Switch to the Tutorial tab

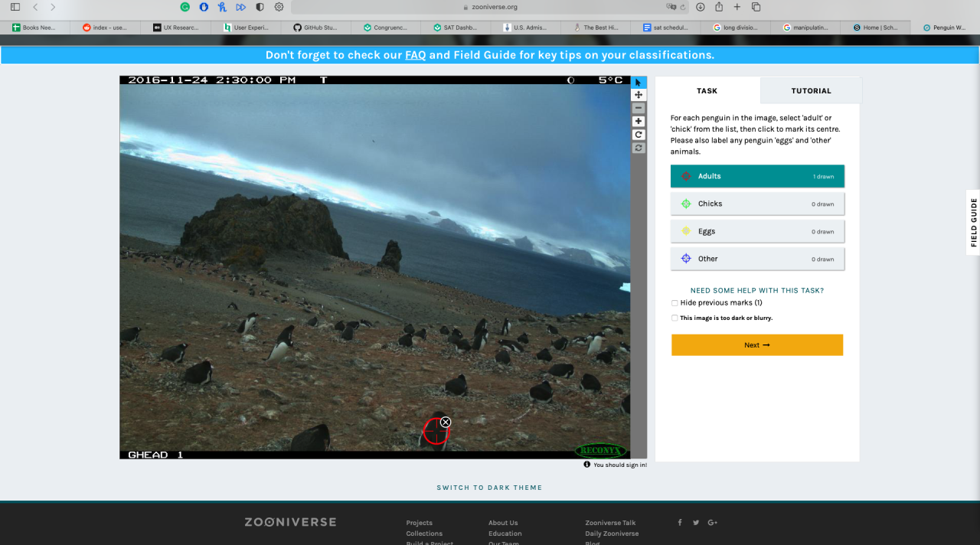(811, 90)
